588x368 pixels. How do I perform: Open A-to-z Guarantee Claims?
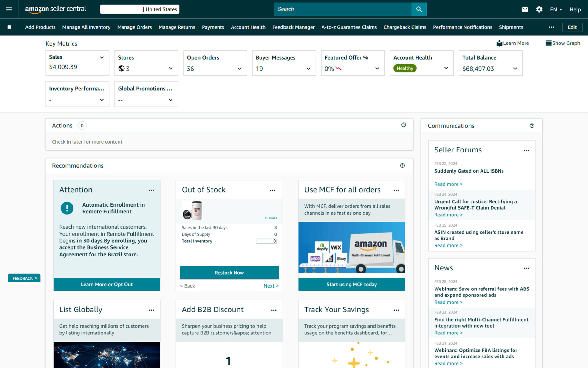349,27
